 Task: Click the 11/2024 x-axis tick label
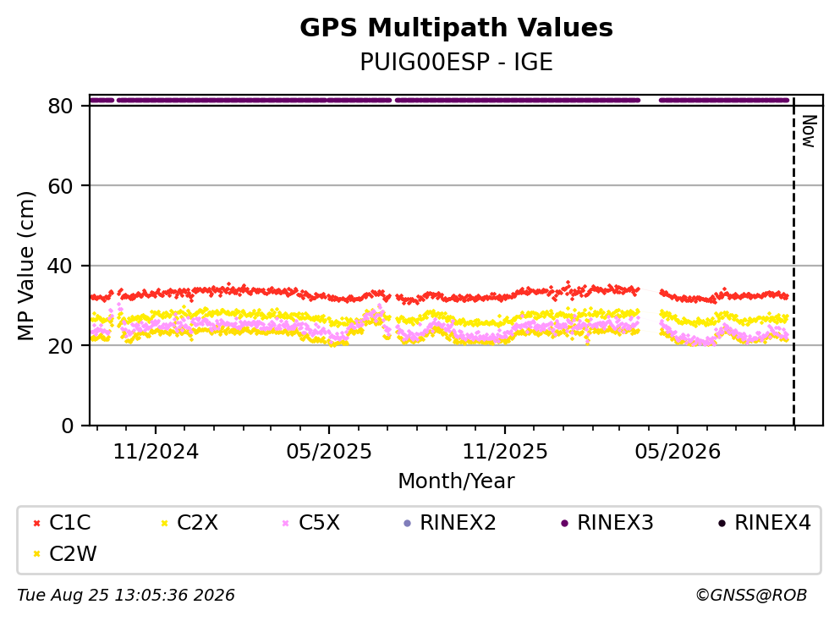(156, 452)
